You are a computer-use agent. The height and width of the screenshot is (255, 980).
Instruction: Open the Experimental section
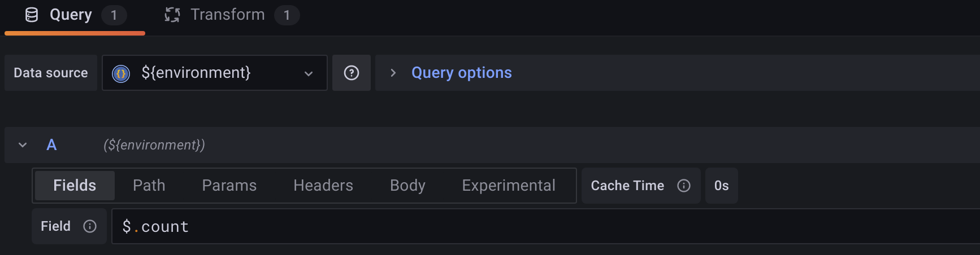click(x=509, y=186)
